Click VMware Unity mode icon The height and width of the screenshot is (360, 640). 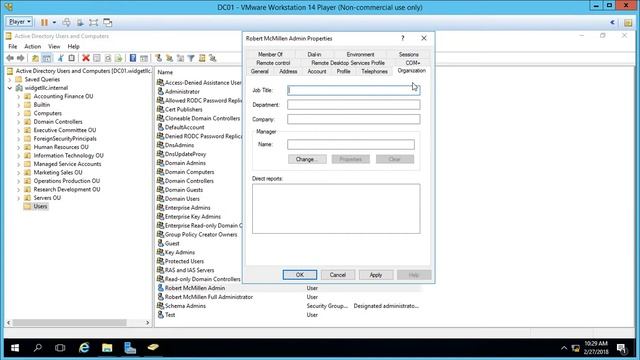[108, 22]
